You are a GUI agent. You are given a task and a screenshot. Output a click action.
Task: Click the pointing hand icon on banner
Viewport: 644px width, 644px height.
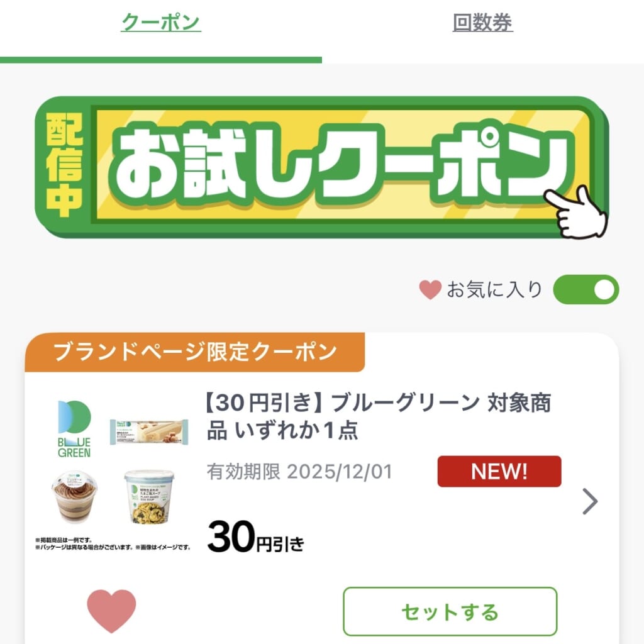577,213
